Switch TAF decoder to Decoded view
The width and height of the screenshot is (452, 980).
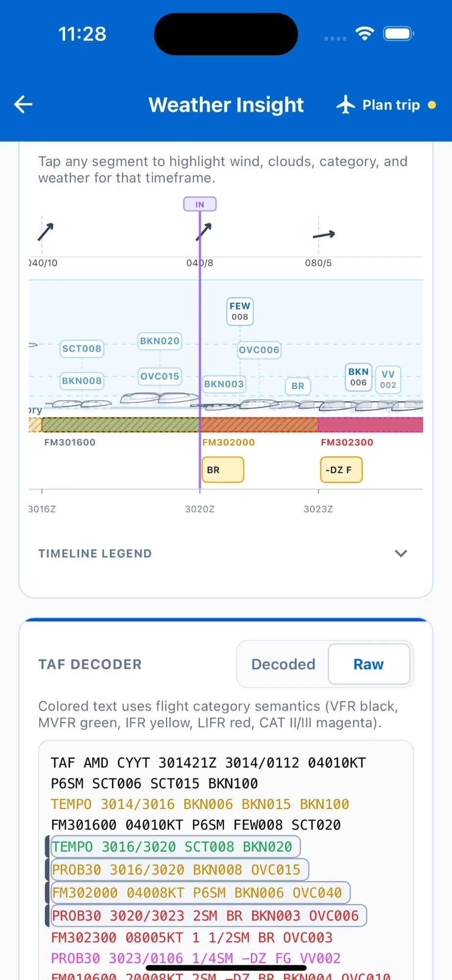point(283,664)
